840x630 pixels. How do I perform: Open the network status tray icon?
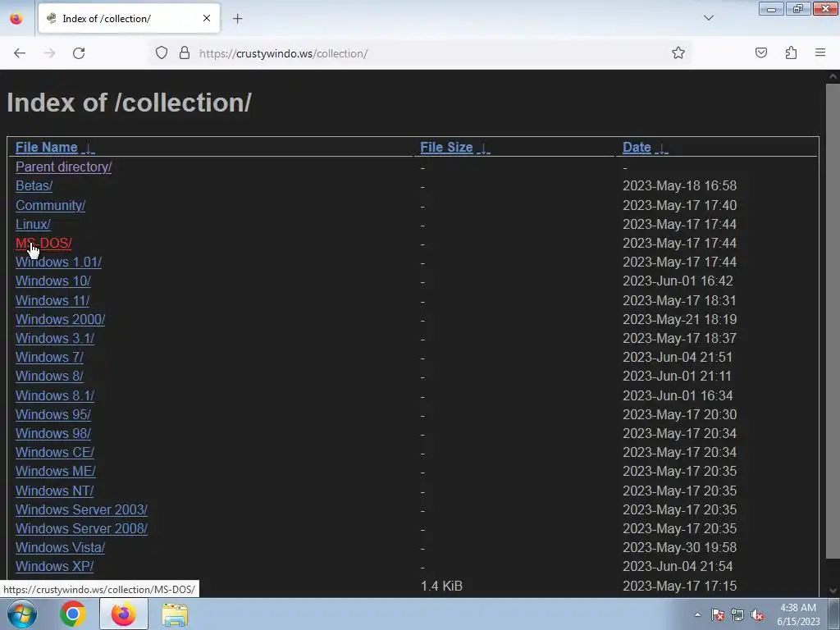[737, 614]
